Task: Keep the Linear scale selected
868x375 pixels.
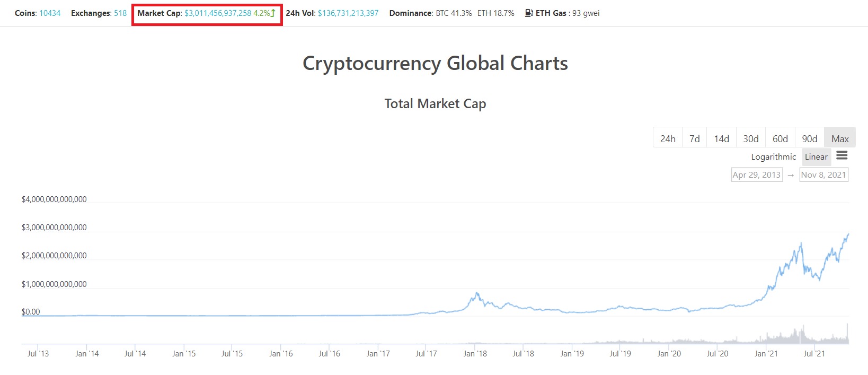Action: [x=816, y=156]
